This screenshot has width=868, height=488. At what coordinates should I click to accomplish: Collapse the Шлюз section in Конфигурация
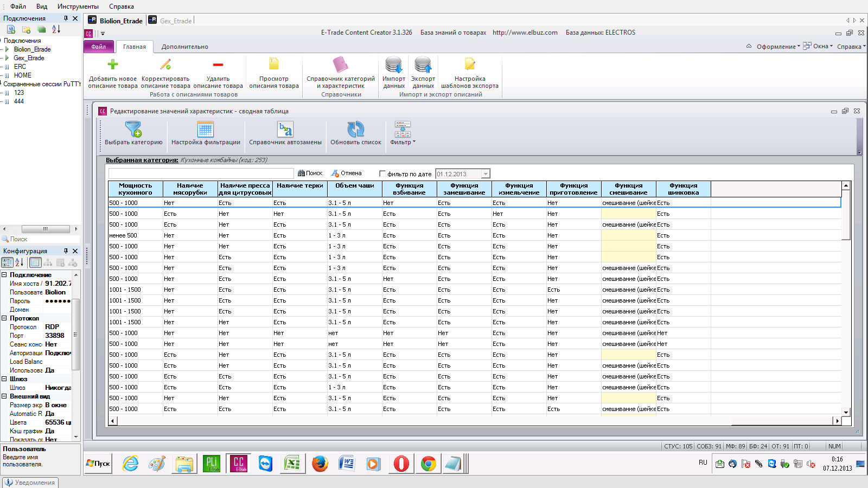[4, 379]
